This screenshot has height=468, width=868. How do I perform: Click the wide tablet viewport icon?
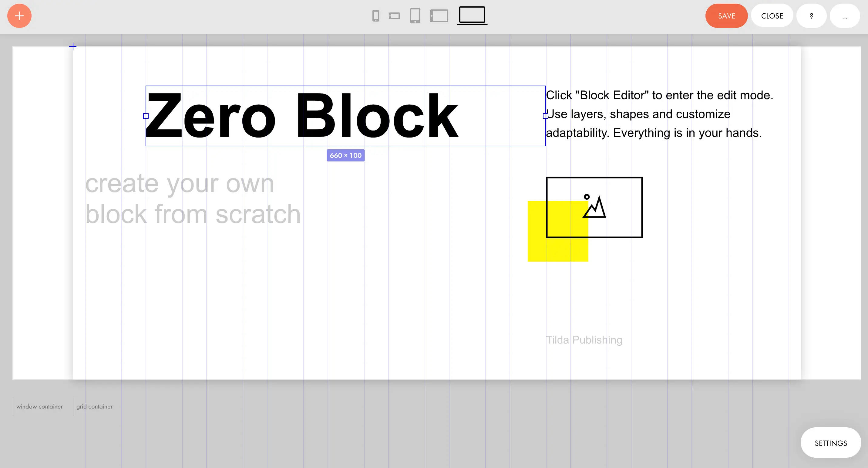pos(439,15)
